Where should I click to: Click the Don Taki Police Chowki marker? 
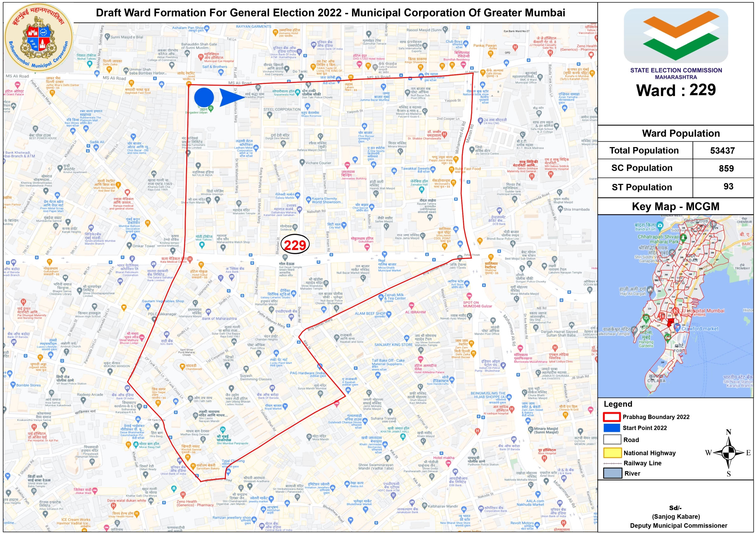click(x=297, y=92)
